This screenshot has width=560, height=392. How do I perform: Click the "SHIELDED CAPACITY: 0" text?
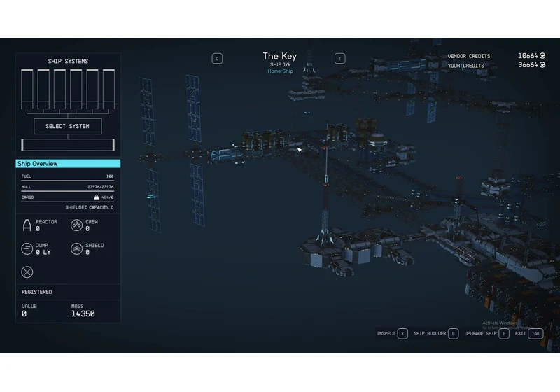coord(90,207)
